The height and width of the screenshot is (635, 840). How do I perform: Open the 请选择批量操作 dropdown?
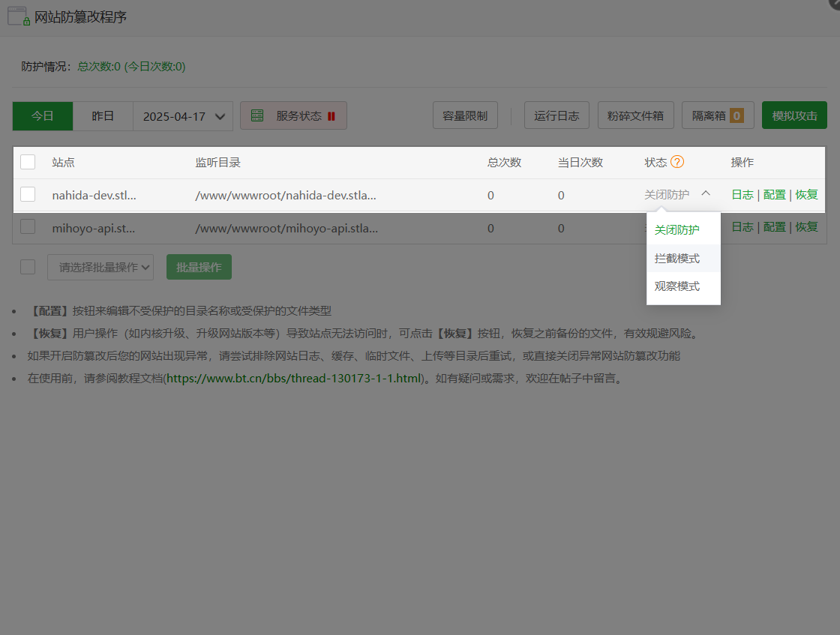[100, 267]
